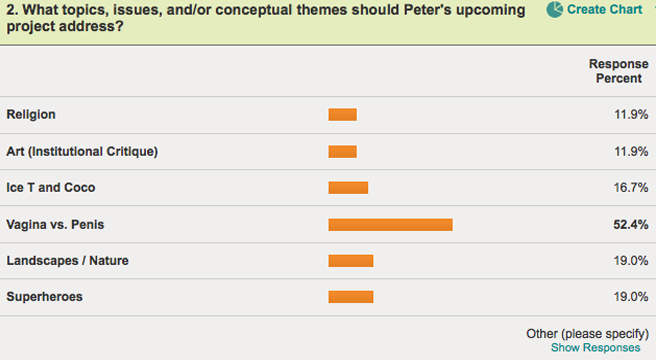This screenshot has width=656, height=360.
Task: Click the Religion response bar
Action: (343, 115)
